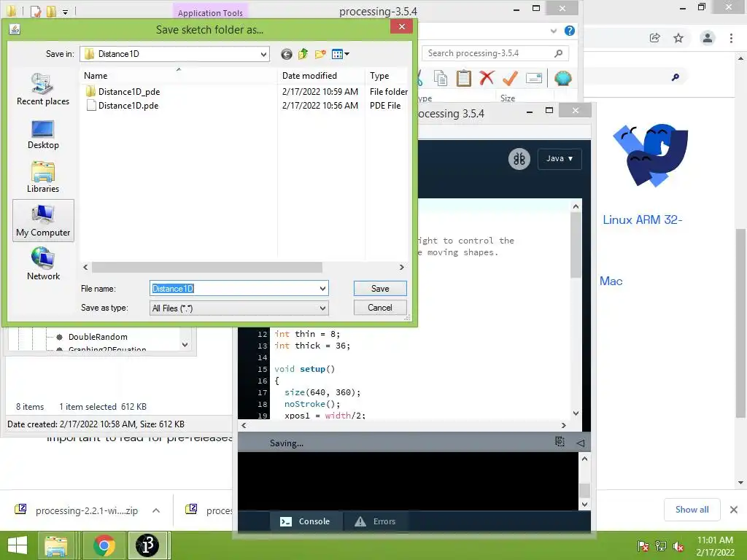This screenshot has width=747, height=560.
Task: Click the Action Center flag tray icon
Action: pos(643,546)
